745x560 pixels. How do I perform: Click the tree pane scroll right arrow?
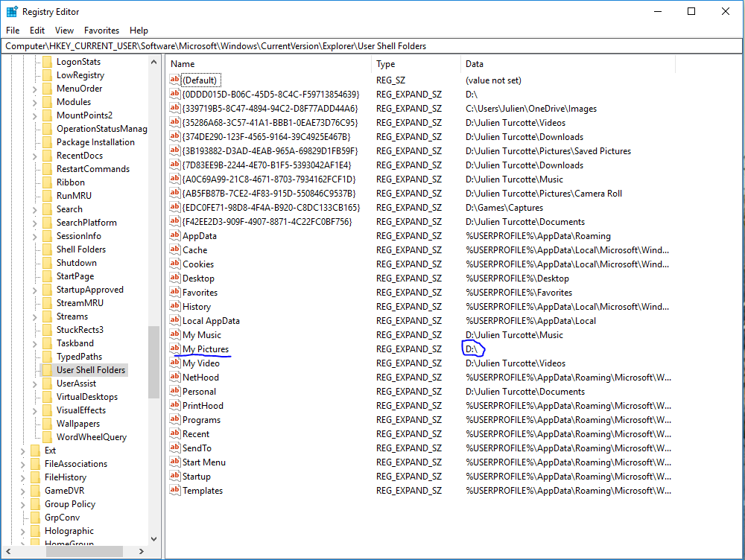tap(141, 552)
